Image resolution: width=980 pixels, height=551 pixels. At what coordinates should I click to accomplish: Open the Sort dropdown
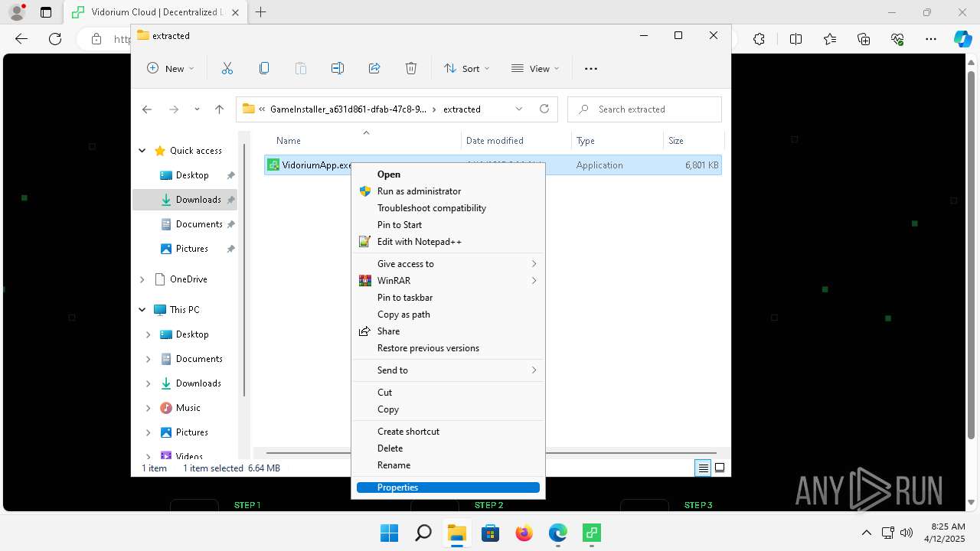[x=466, y=68]
